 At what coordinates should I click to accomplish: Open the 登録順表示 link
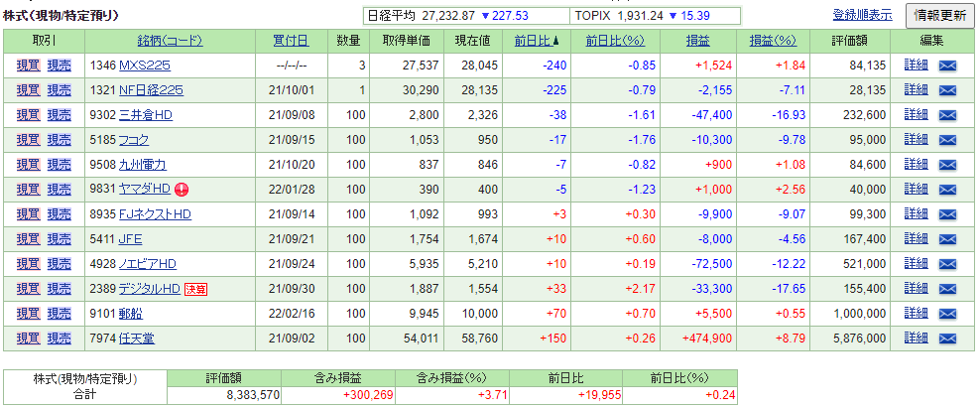pyautogui.click(x=862, y=16)
